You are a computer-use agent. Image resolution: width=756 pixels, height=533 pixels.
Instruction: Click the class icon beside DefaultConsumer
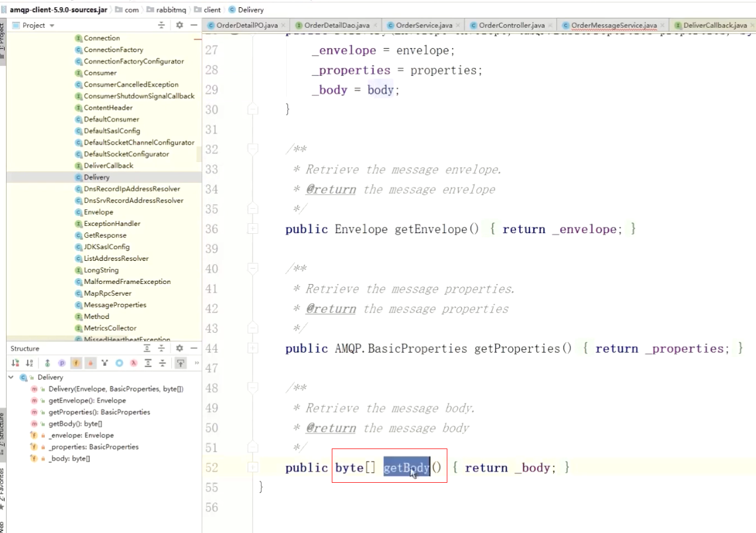click(79, 119)
